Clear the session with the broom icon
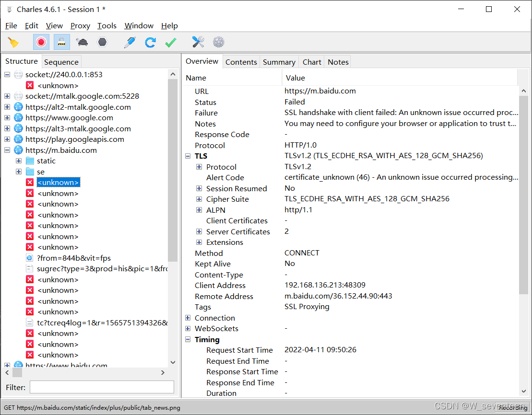This screenshot has width=532, height=415. 13,42
